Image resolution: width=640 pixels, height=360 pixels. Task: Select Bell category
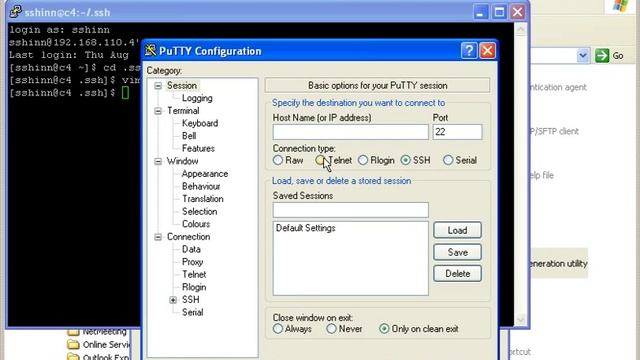[189, 136]
